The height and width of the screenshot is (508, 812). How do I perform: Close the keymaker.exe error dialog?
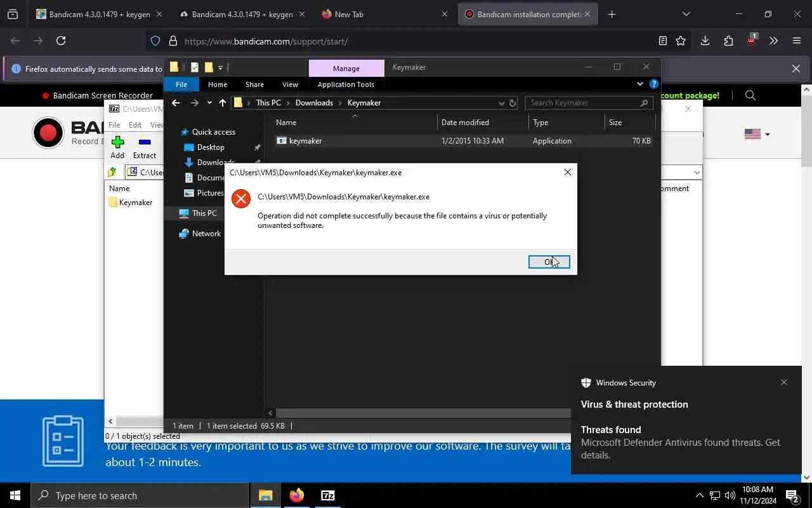[x=567, y=172]
